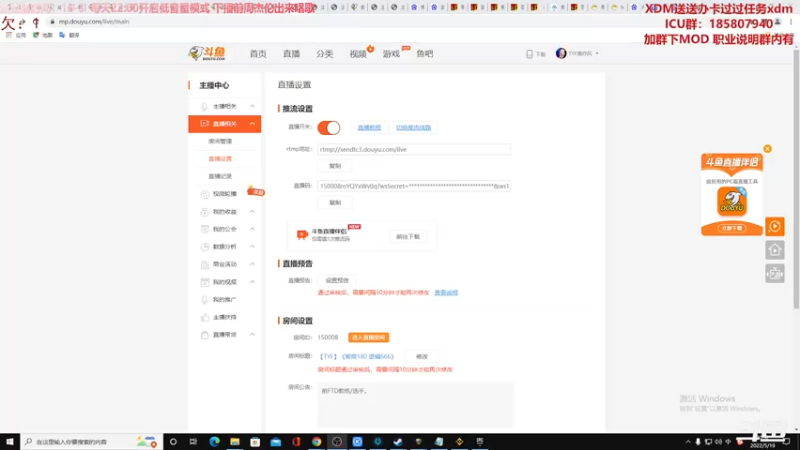Click 下载 link in header
800x450 pixels.
tap(536, 54)
